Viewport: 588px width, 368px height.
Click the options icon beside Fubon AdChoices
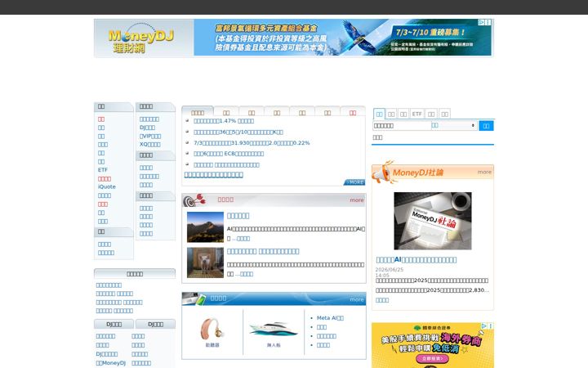[488, 23]
